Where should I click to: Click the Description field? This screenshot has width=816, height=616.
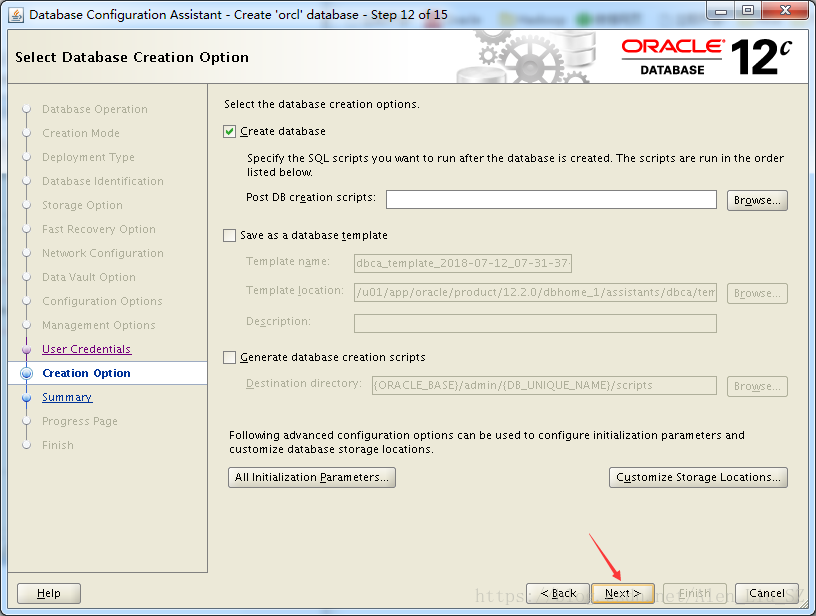[536, 323]
